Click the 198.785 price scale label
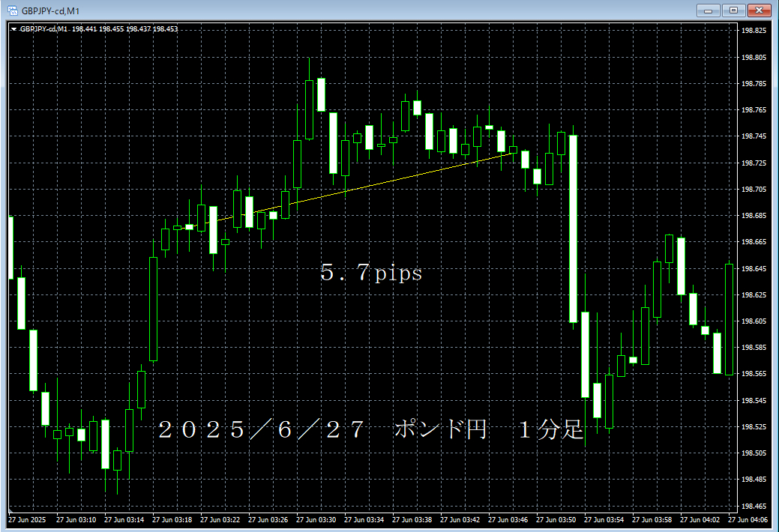Viewport: 779px width, 532px height. pyautogui.click(x=754, y=84)
